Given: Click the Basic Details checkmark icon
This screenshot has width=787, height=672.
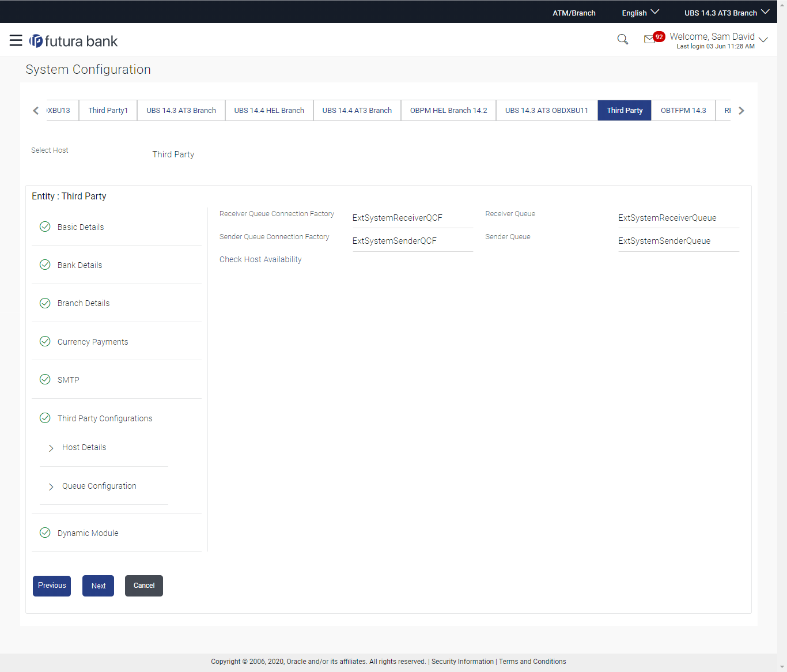Looking at the screenshot, I should click(x=45, y=226).
